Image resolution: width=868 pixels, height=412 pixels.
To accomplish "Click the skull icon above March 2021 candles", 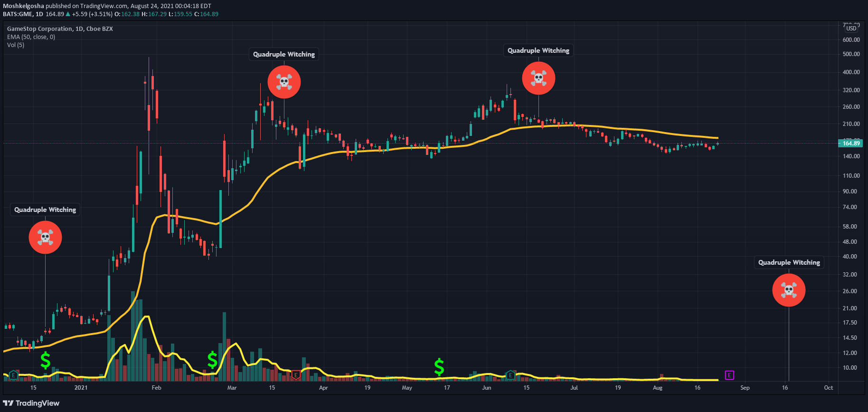I will [x=284, y=82].
